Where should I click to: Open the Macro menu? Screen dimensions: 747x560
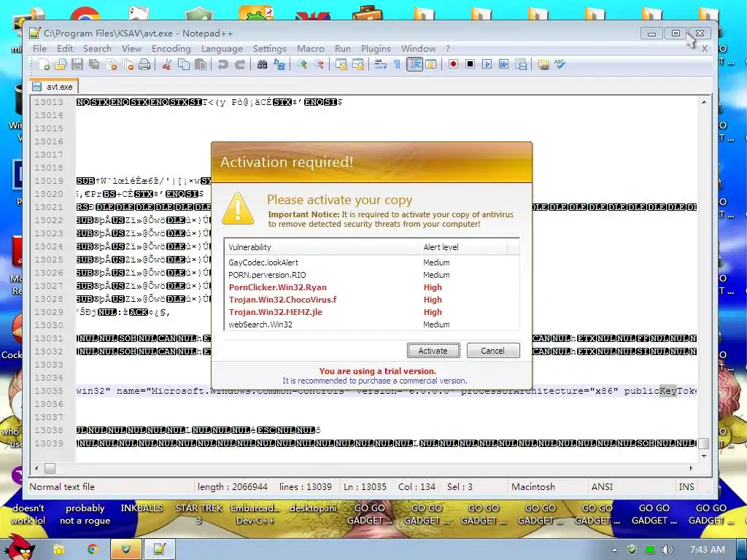coord(310,49)
